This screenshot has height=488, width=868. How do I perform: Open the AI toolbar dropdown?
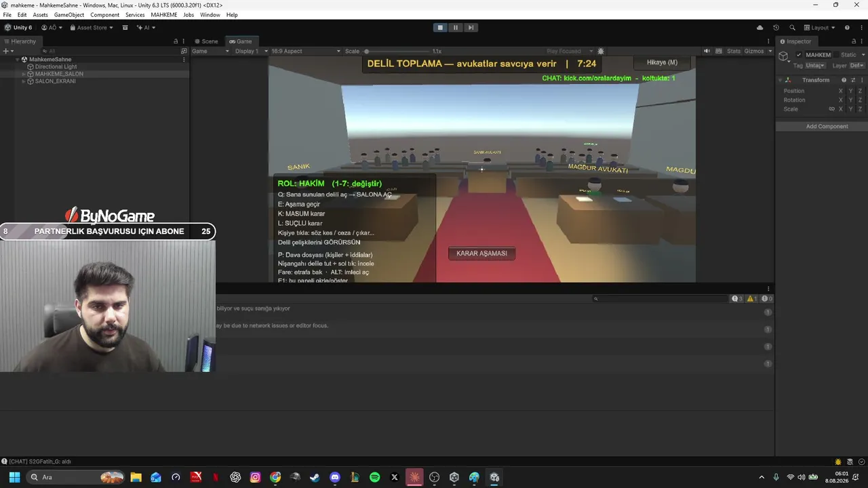click(x=146, y=28)
